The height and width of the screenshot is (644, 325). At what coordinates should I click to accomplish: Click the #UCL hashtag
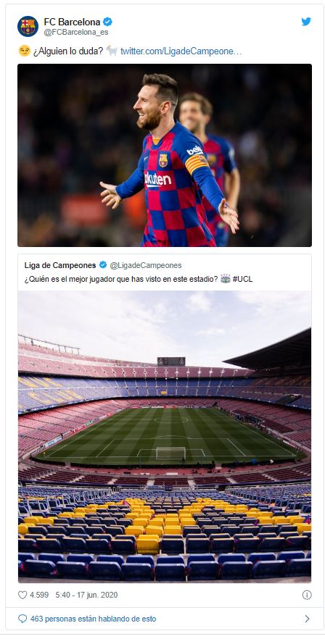click(243, 280)
